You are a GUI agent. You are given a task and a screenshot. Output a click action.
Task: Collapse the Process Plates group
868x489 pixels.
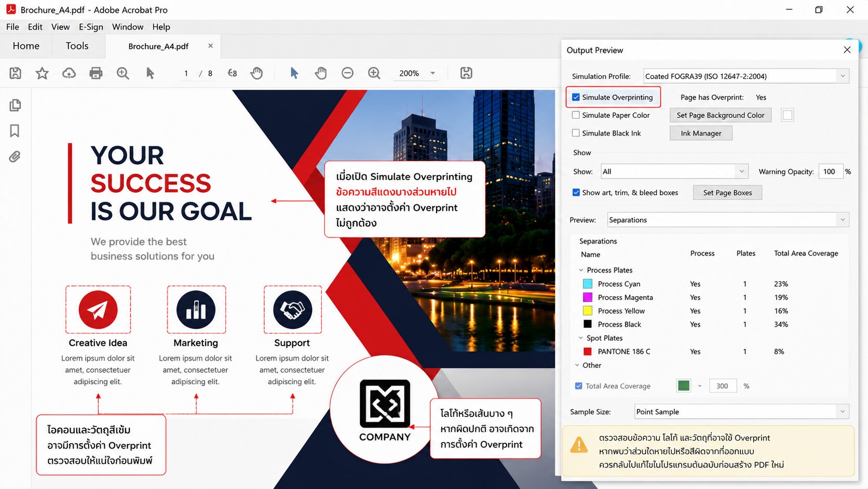coord(581,270)
